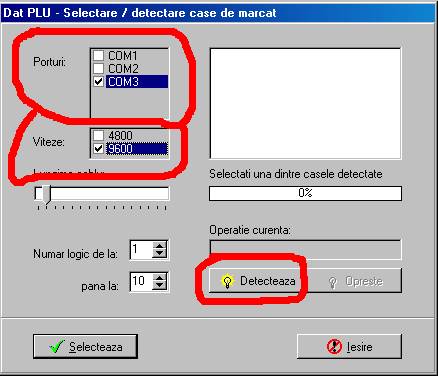
Task: Increase the 'pana la' value
Action: (159, 277)
